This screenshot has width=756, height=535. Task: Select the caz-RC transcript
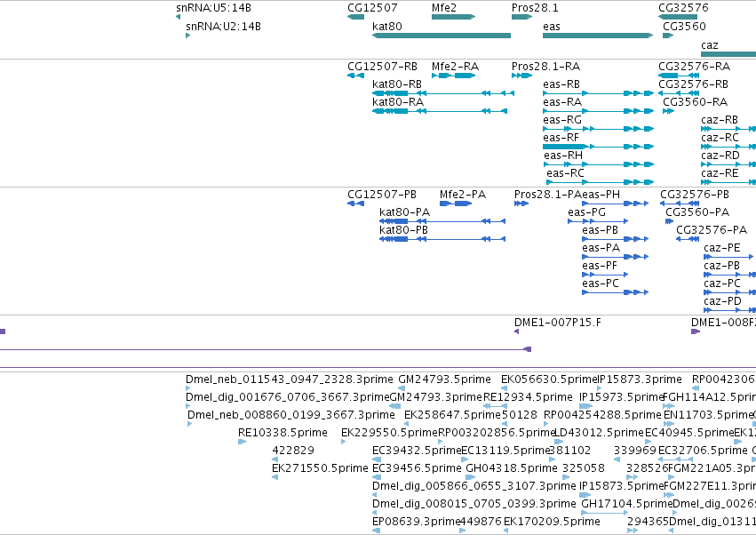(728, 146)
